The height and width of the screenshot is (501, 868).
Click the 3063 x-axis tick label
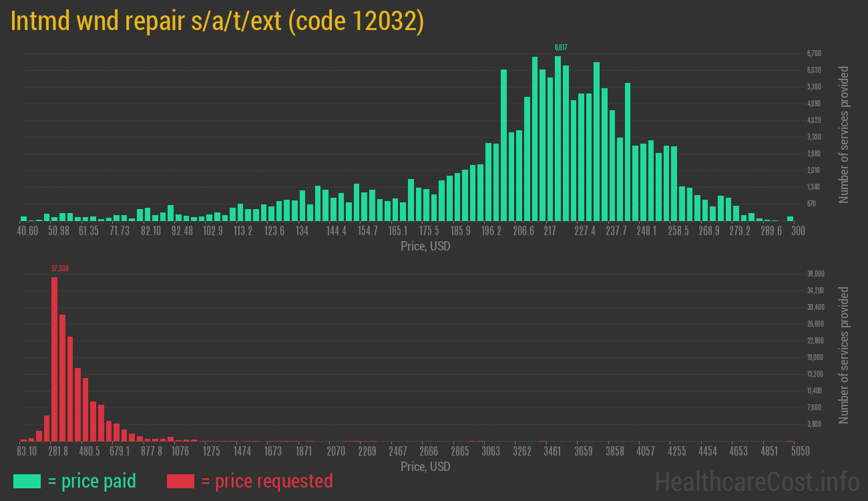(x=491, y=452)
